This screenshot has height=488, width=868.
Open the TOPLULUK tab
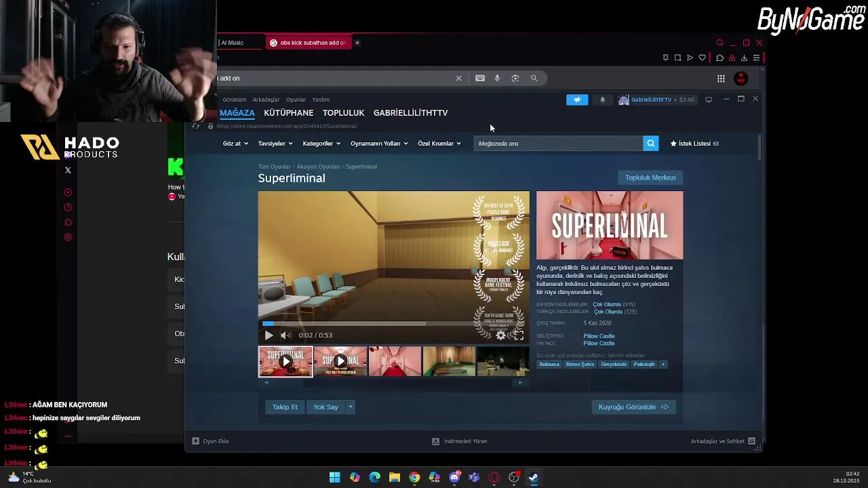343,113
